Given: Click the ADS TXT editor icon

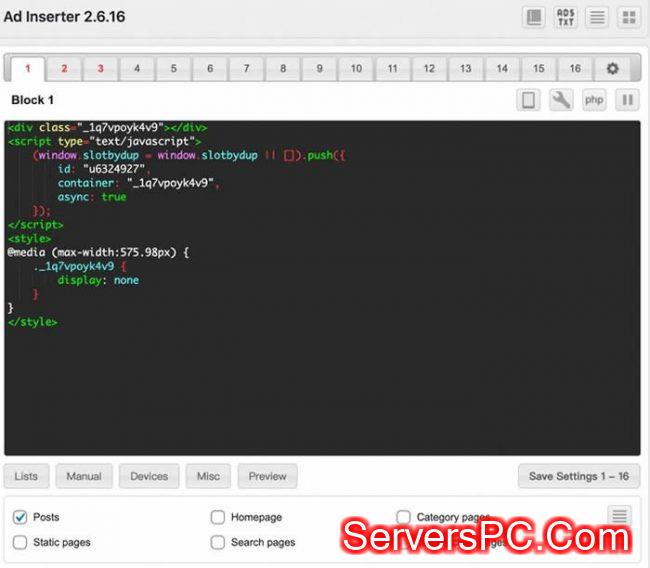Looking at the screenshot, I should click(566, 17).
